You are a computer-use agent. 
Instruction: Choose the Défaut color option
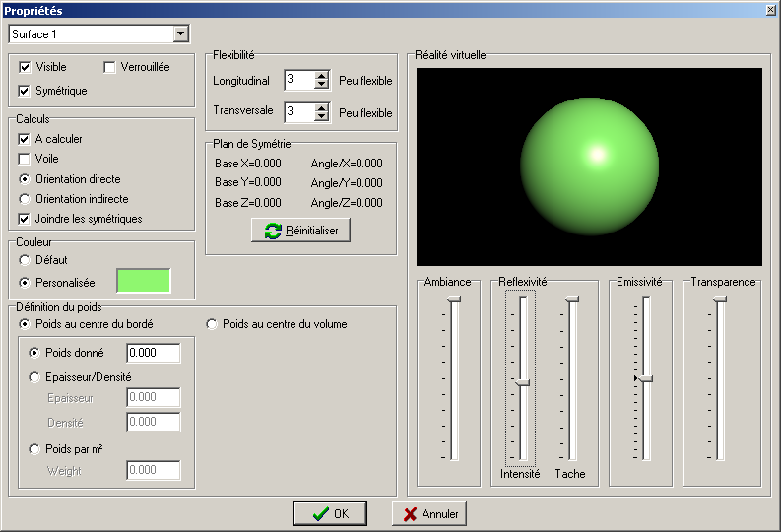click(x=25, y=260)
